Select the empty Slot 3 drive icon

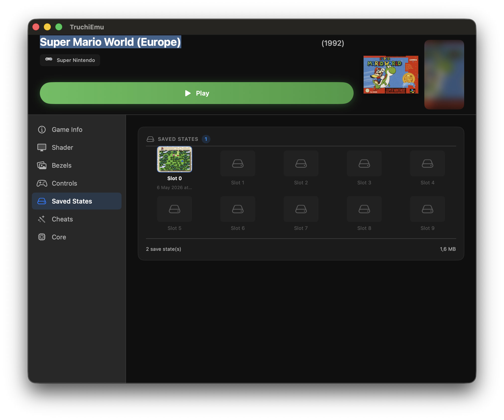tap(364, 164)
